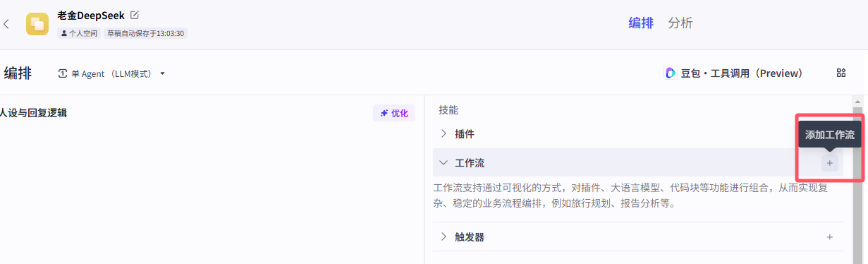Viewport: 868px width, 264px height.
Task: Go back using the top-left arrow
Action: (6, 24)
